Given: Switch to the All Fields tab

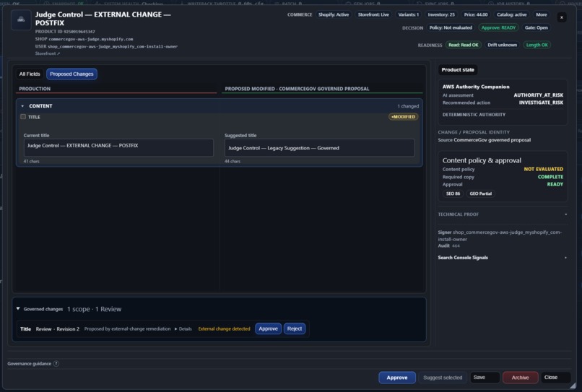Looking at the screenshot, I should click(x=30, y=74).
